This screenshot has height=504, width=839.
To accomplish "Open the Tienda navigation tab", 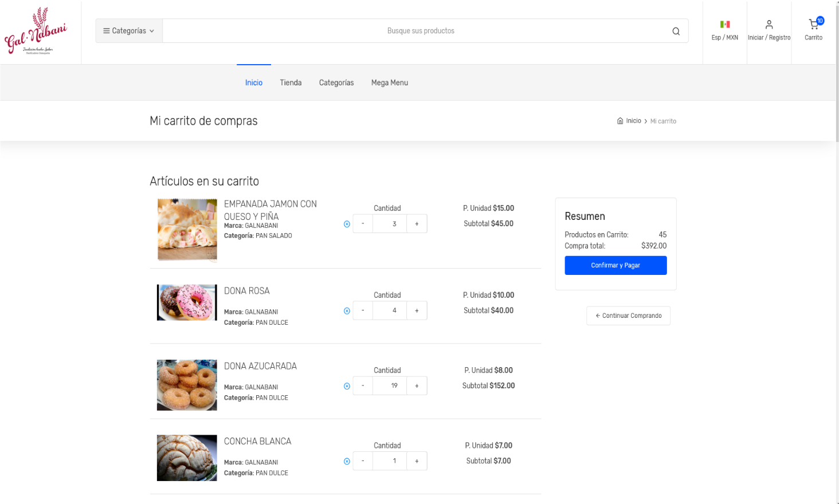I will pyautogui.click(x=291, y=83).
